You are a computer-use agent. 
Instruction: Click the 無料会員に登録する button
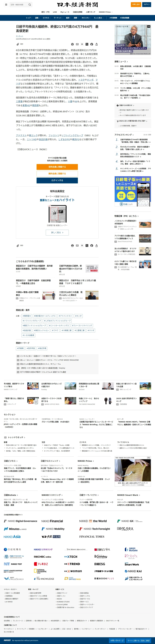pyautogui.click(x=57, y=173)
